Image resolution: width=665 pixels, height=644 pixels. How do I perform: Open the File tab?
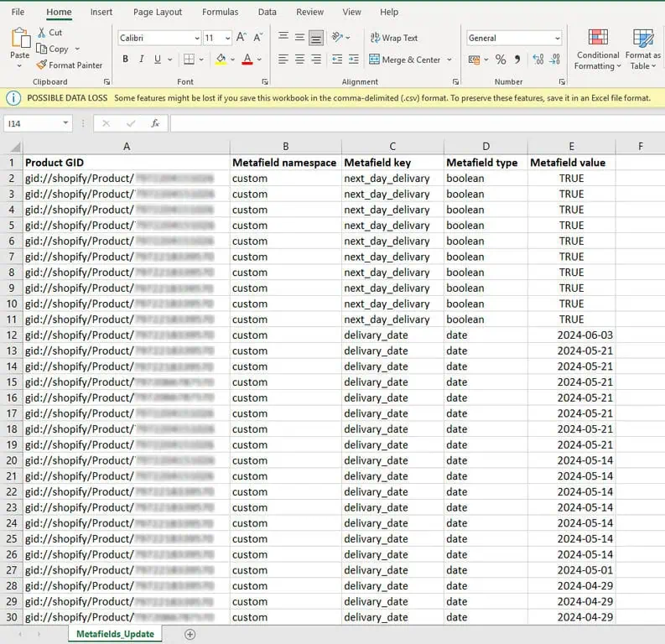[18, 12]
